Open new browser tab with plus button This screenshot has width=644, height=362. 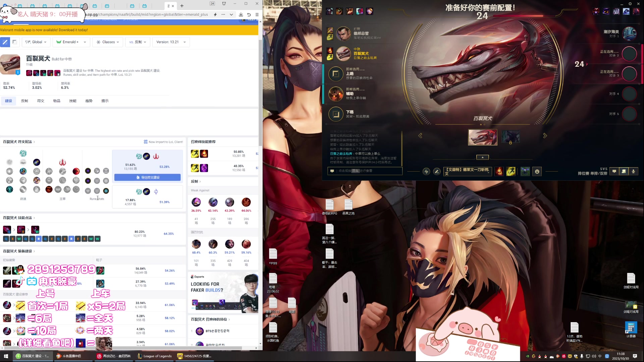tap(182, 6)
